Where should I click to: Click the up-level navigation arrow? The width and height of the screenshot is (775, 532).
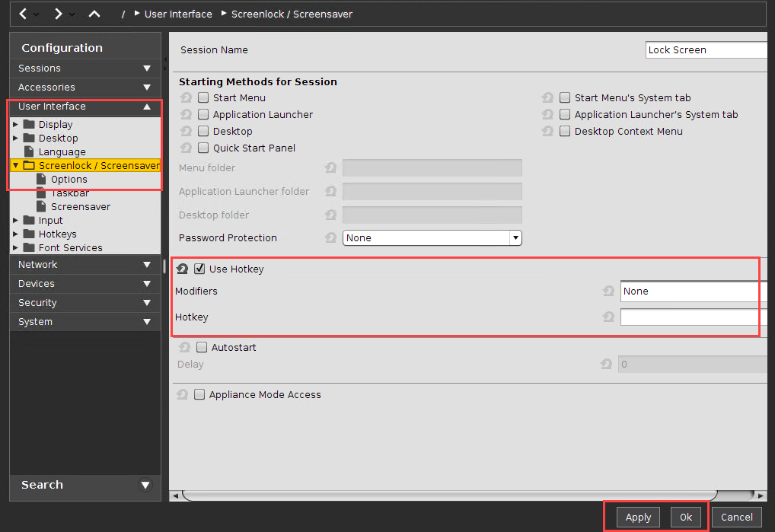coord(94,14)
